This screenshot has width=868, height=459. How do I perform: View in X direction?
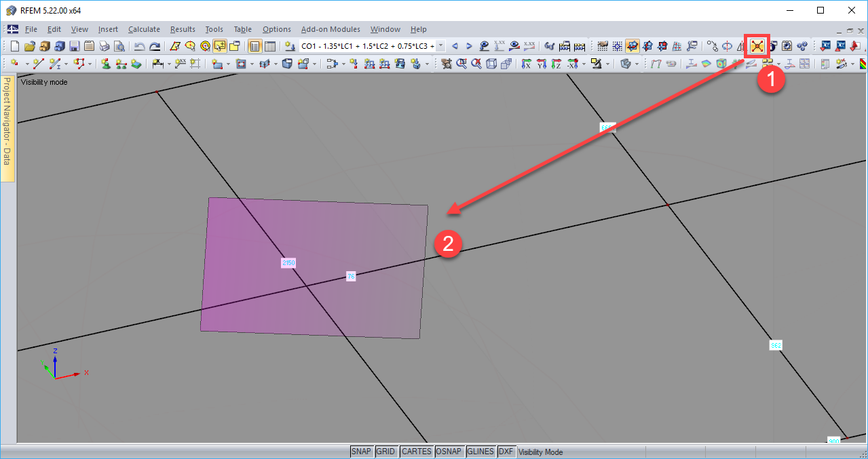526,64
